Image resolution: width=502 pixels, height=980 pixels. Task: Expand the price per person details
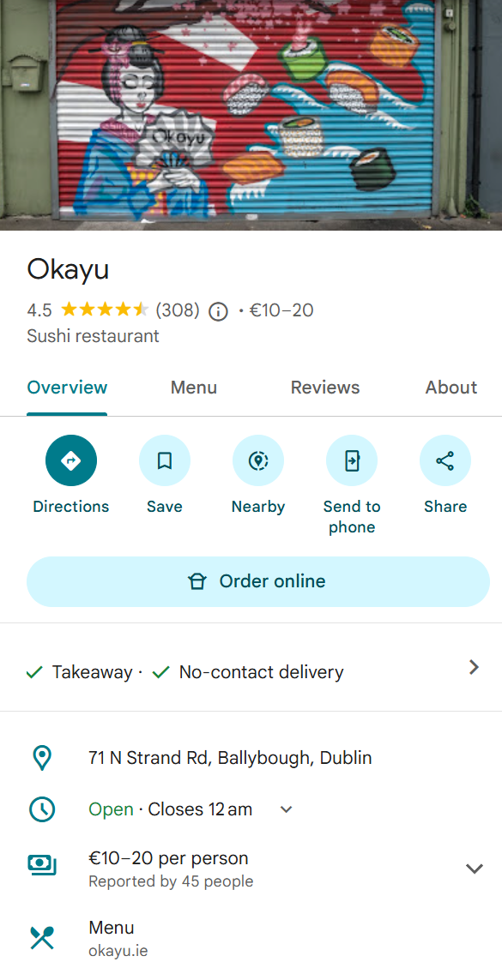coord(474,868)
